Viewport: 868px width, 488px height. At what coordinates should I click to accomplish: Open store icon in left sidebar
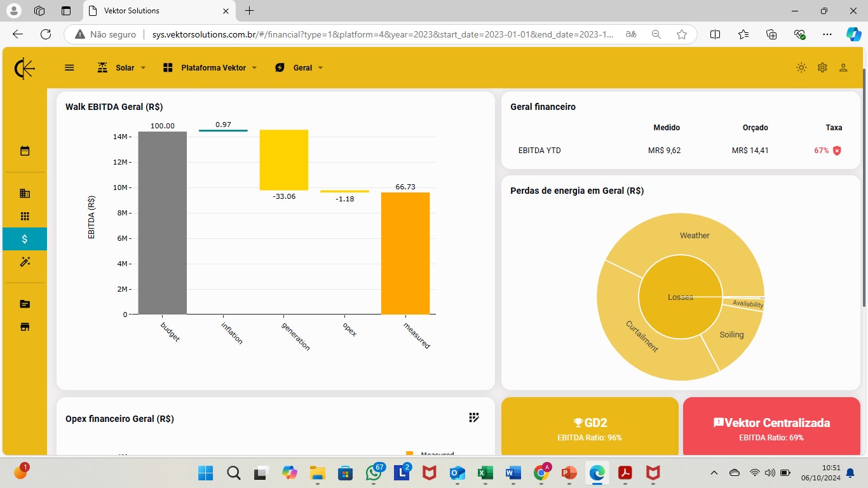click(x=25, y=327)
